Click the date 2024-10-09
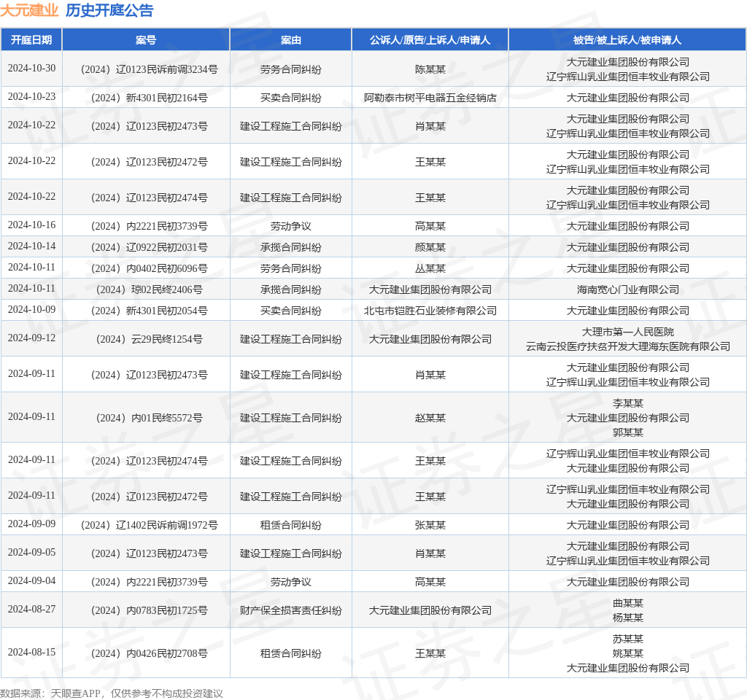747x700 pixels. click(x=31, y=309)
